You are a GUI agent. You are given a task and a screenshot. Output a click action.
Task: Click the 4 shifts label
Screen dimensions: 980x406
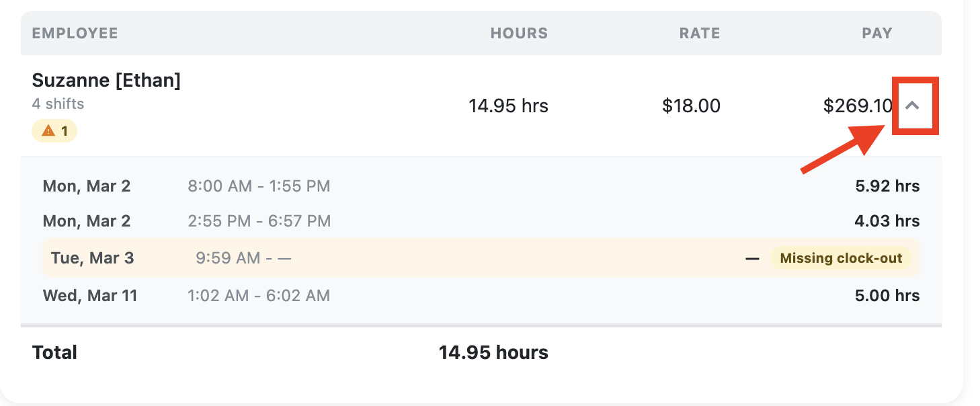58,104
